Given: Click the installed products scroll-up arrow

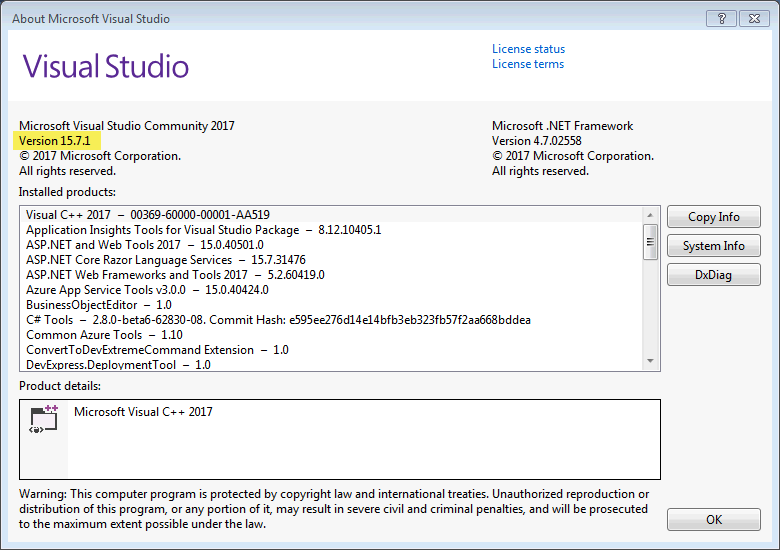Looking at the screenshot, I should click(x=650, y=215).
